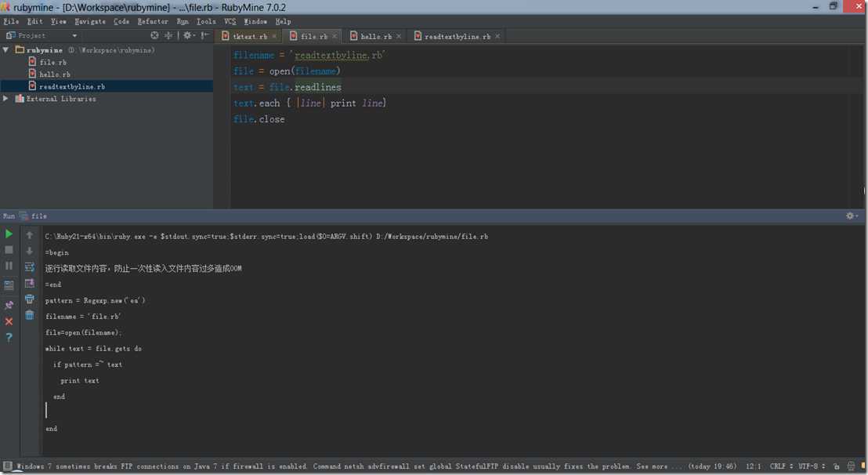Open the Project view dropdown

pos(74,36)
